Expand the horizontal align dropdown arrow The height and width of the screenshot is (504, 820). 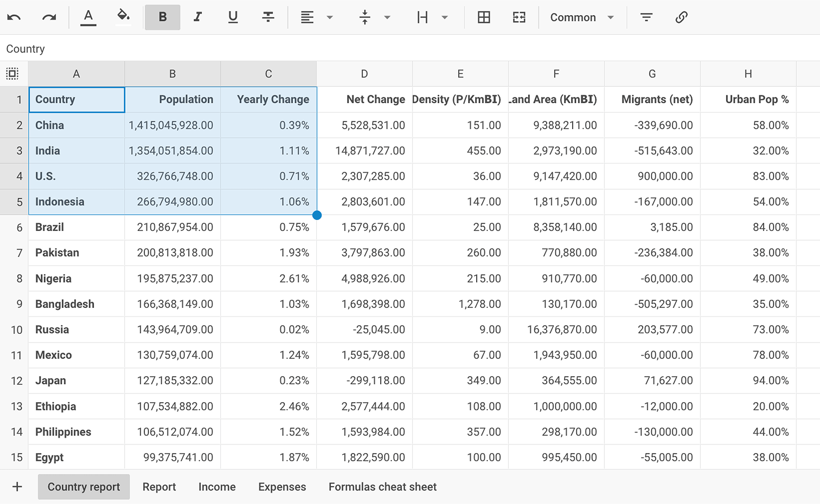point(330,17)
